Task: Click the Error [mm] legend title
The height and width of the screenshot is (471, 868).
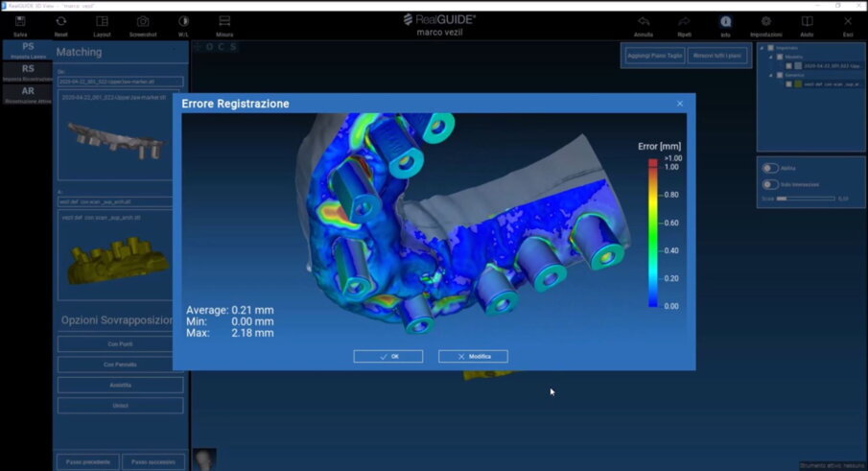Action: coord(659,147)
